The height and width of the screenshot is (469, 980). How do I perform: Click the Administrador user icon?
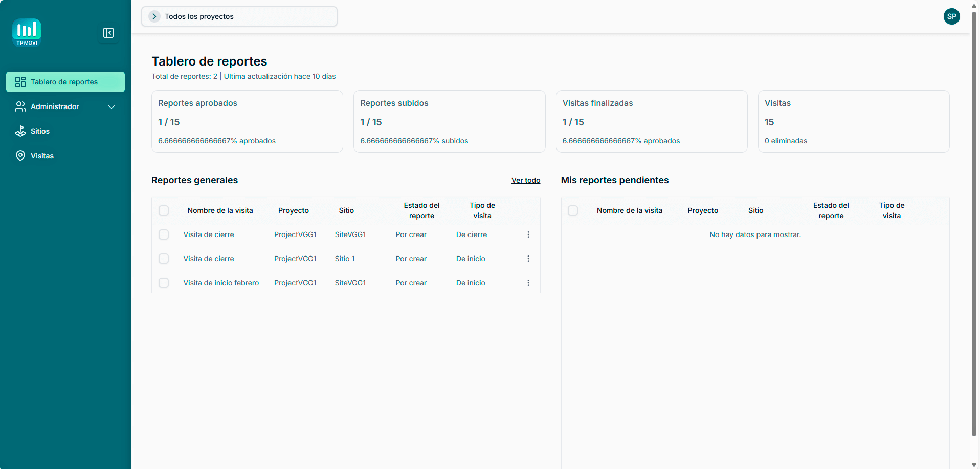[20, 106]
